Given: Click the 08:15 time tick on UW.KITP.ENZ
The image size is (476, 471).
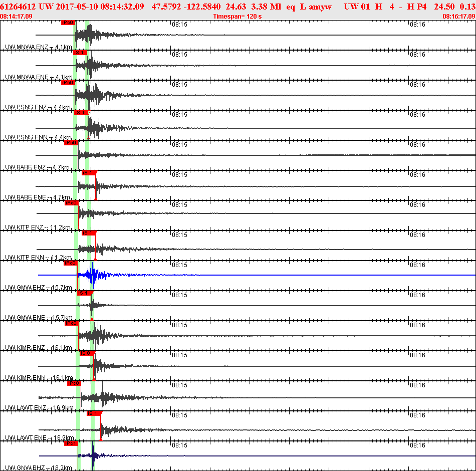Looking at the screenshot, I should [x=179, y=205].
